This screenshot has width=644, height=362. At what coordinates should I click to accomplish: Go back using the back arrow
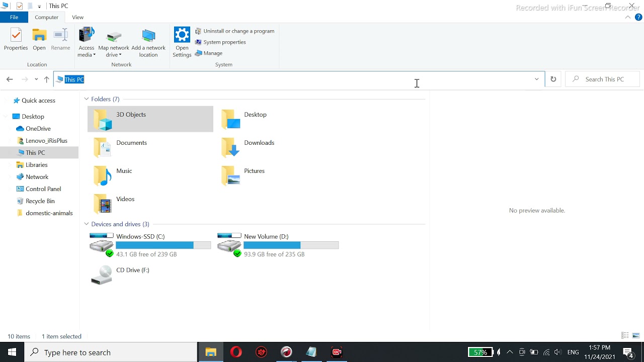10,79
